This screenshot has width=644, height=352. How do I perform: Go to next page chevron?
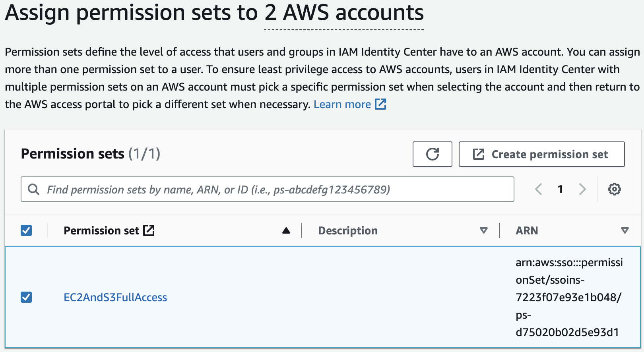pyautogui.click(x=582, y=189)
